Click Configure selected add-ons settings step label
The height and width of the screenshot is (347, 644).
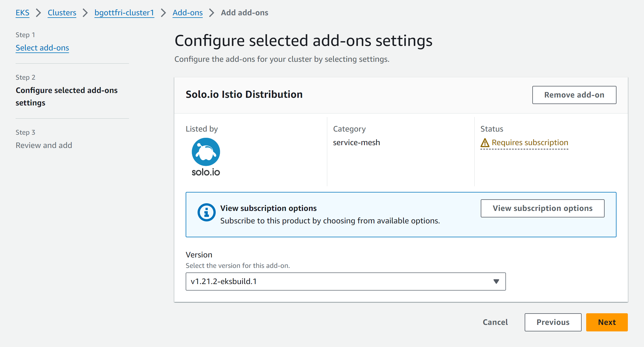(67, 96)
